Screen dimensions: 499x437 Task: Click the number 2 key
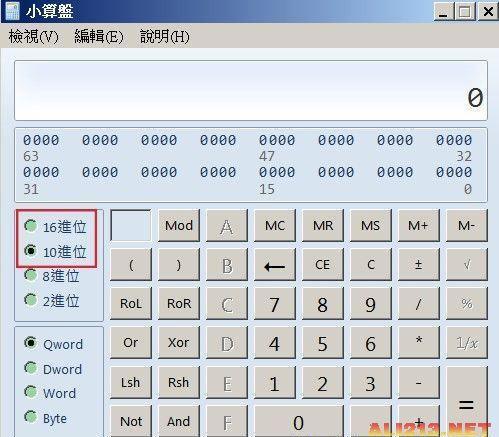[323, 382]
